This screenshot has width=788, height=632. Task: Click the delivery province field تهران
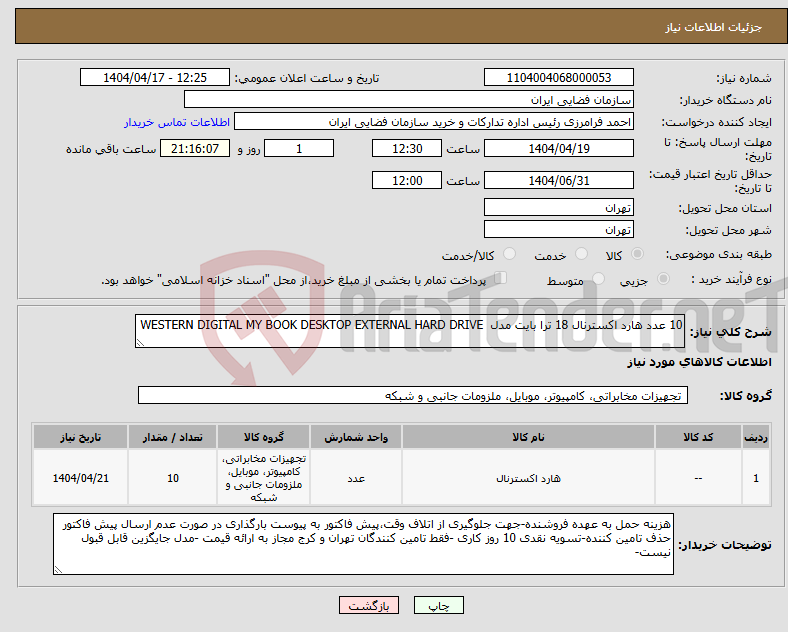pyautogui.click(x=558, y=207)
